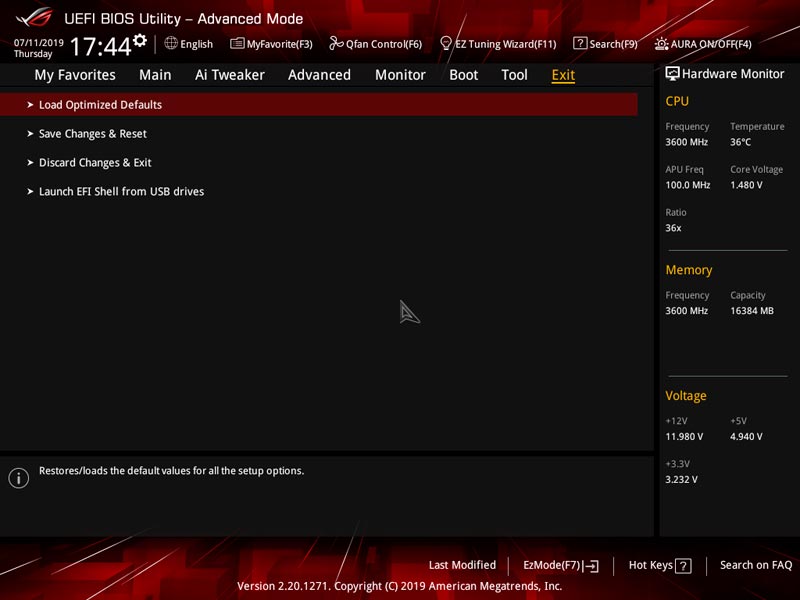Open the Advanced tab
This screenshot has height=600, width=800.
click(319, 75)
